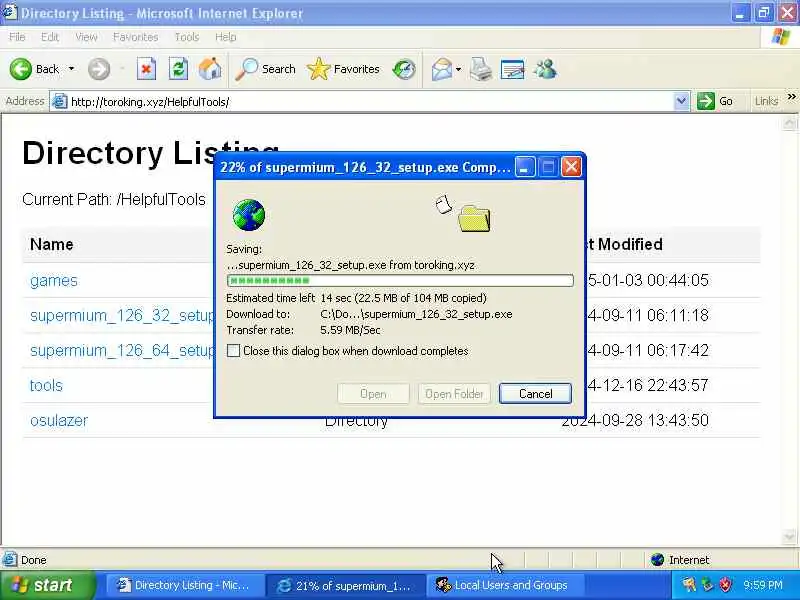
Task: Click the Safely Remove Hardware tray icon
Action: 707,585
